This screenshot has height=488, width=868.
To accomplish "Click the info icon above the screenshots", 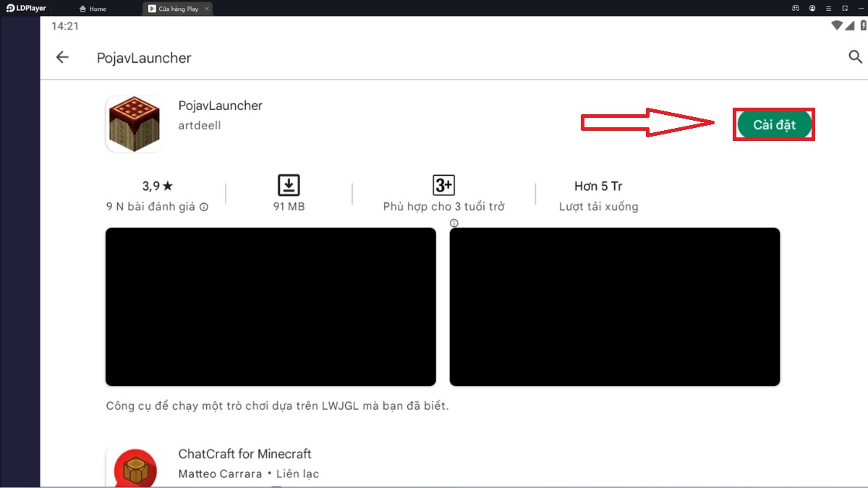I will (x=454, y=223).
